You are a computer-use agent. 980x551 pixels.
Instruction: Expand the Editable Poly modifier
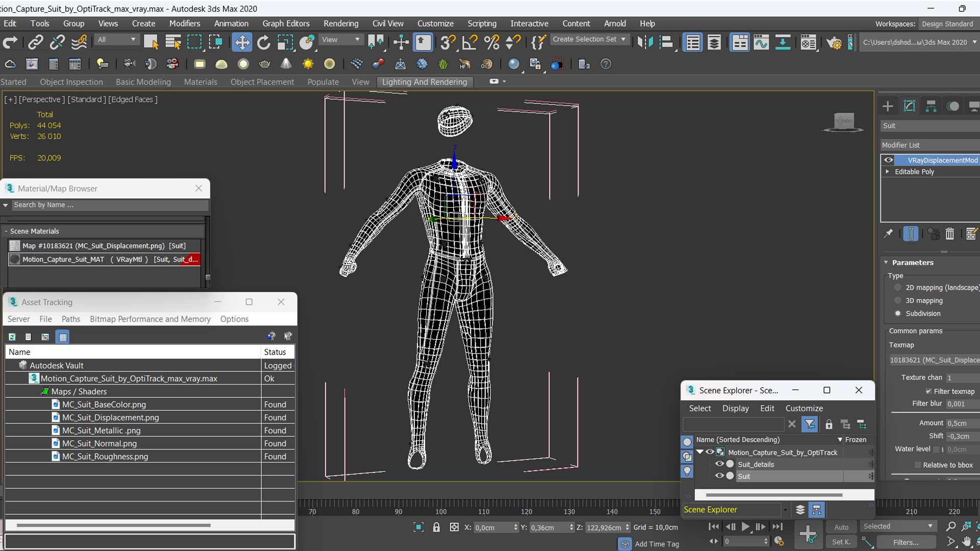pos(887,171)
